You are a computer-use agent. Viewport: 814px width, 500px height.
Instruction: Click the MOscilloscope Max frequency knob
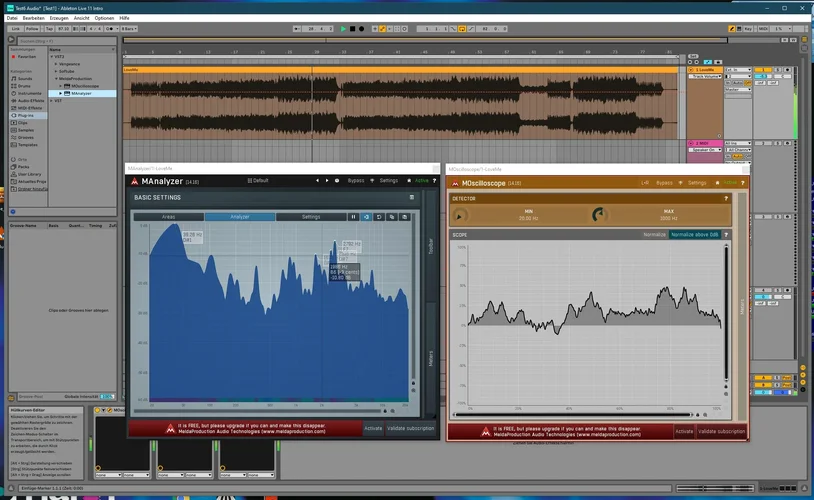[599, 214]
